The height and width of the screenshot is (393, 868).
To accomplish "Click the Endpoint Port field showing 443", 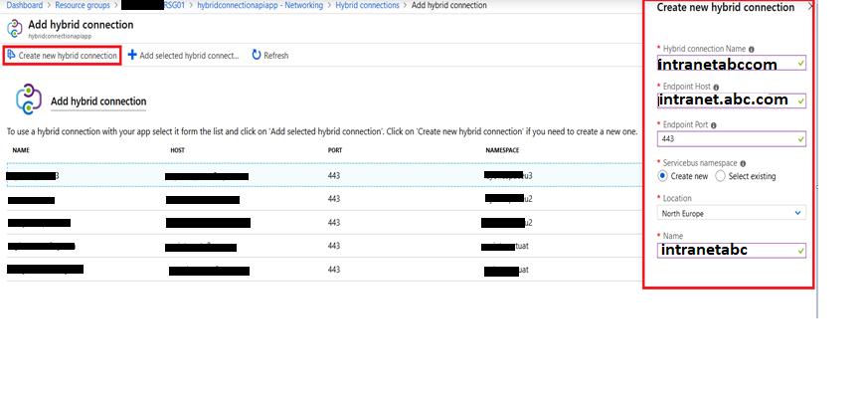I will point(731,138).
